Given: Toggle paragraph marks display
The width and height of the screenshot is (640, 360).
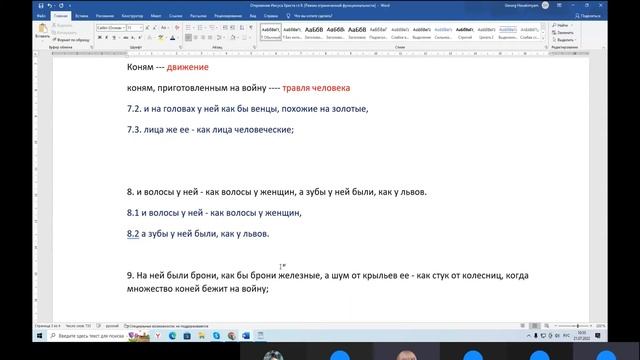Looking at the screenshot, I should (251, 28).
